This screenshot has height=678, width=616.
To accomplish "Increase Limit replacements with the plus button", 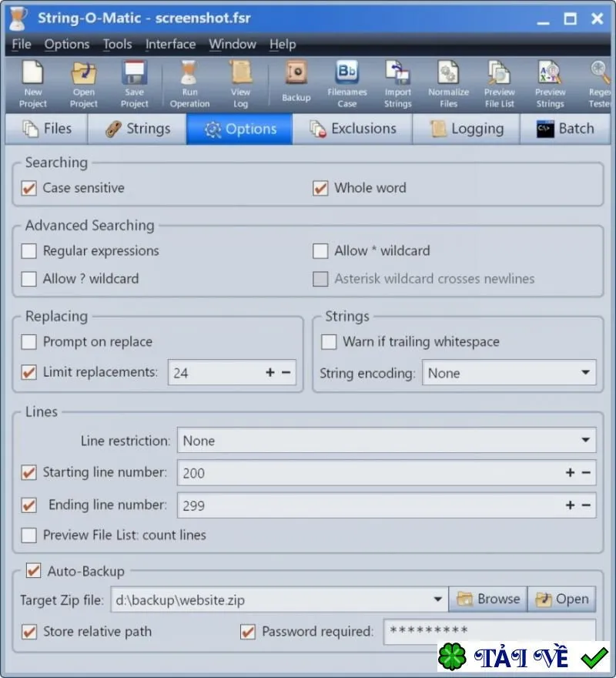I will 270,372.
